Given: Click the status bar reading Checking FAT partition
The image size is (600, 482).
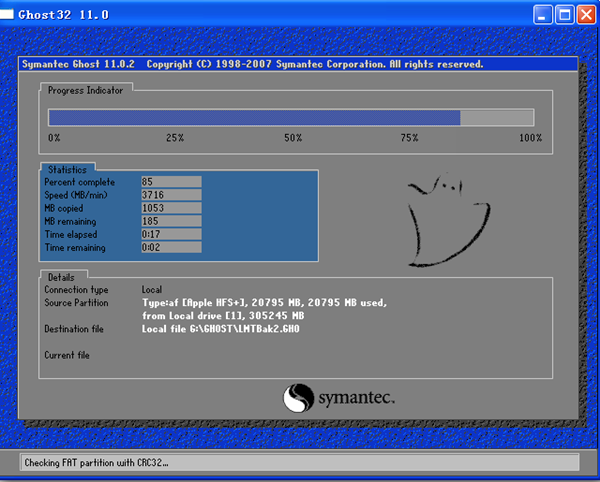Looking at the screenshot, I should point(300,462).
